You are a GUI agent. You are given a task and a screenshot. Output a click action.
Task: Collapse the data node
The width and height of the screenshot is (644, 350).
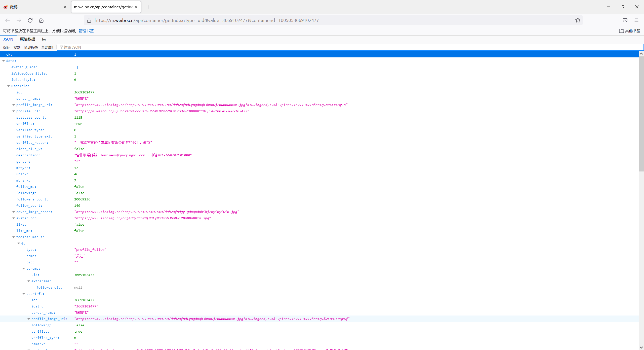(4, 61)
